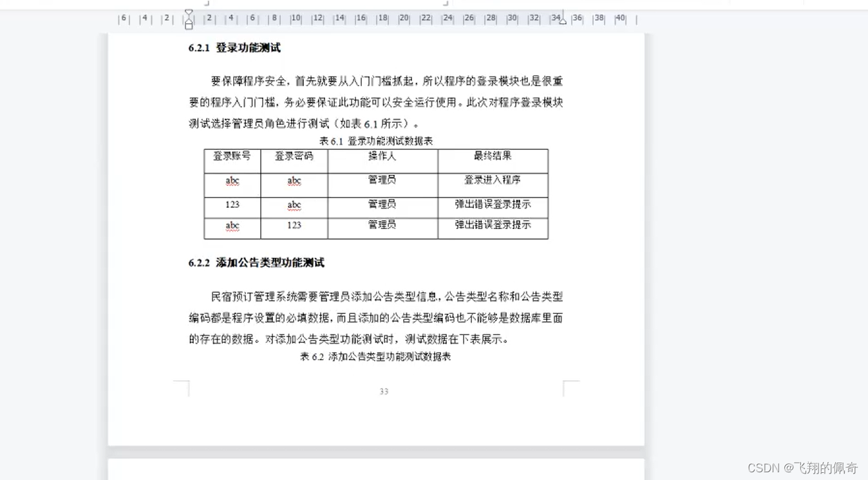Click the line starting 测试选择管理员角色进行测试

306,124
